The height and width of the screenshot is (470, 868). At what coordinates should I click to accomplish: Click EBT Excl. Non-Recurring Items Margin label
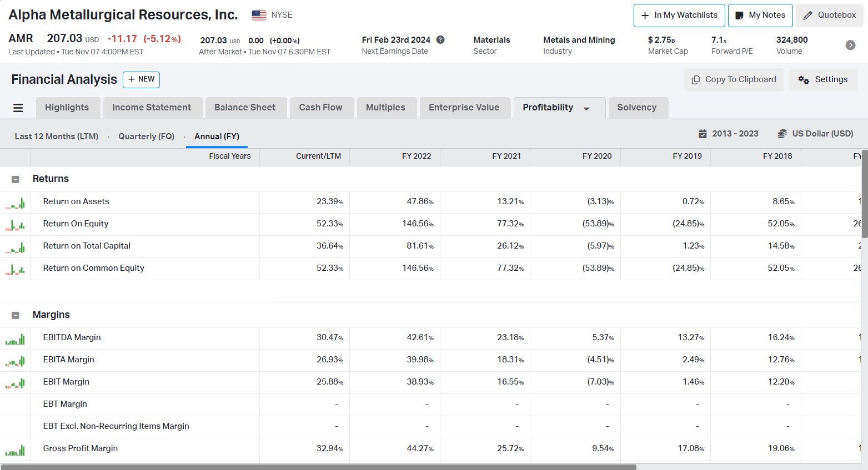(x=116, y=426)
